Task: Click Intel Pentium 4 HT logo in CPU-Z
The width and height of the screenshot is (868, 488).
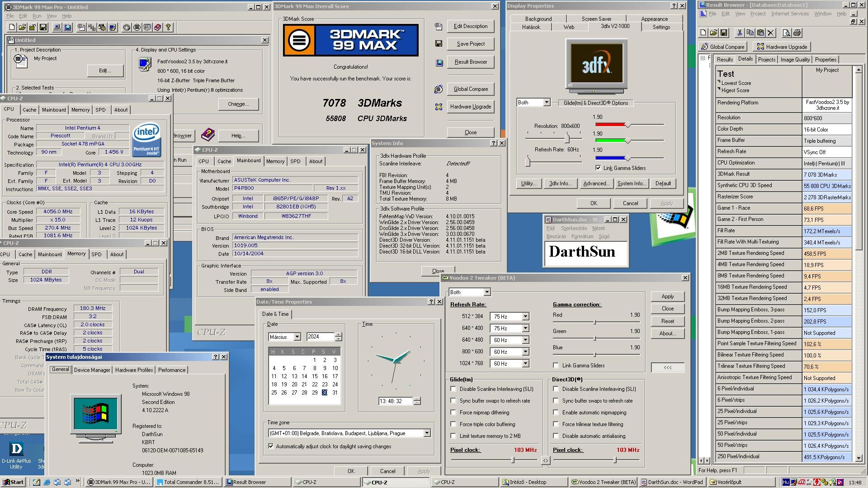Action: [x=146, y=140]
